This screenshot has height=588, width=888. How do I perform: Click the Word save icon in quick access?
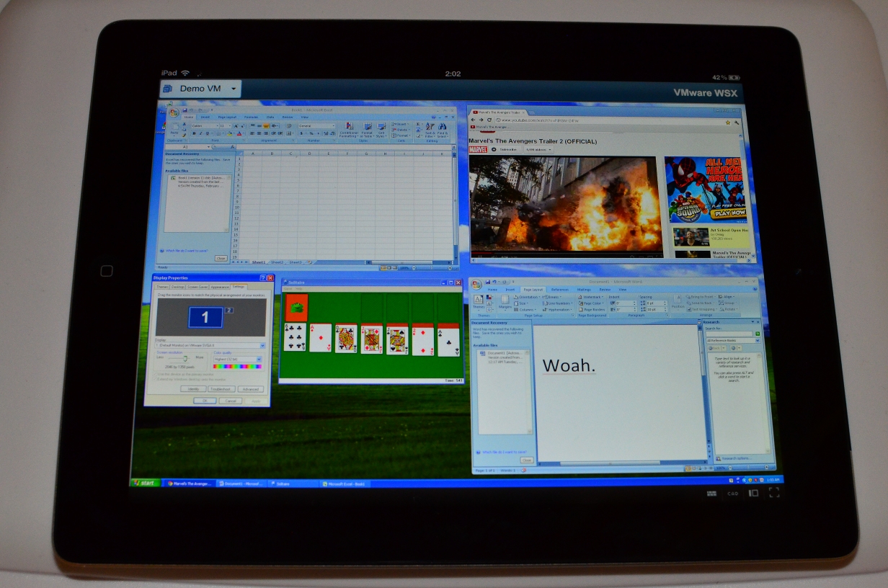tap(488, 281)
